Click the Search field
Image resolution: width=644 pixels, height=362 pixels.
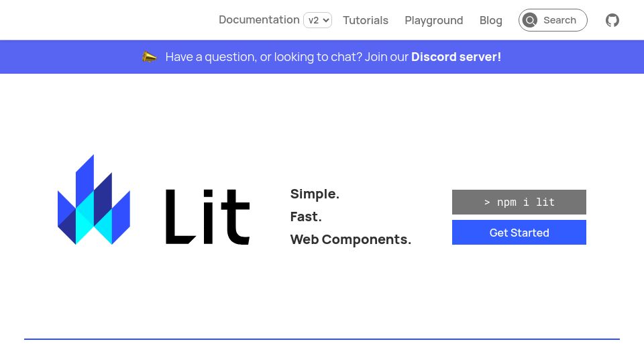[553, 20]
